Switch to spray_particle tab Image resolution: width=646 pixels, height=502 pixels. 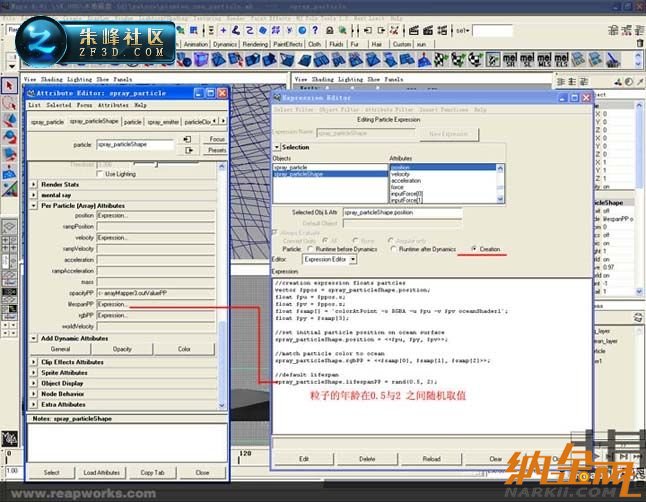pyautogui.click(x=47, y=122)
